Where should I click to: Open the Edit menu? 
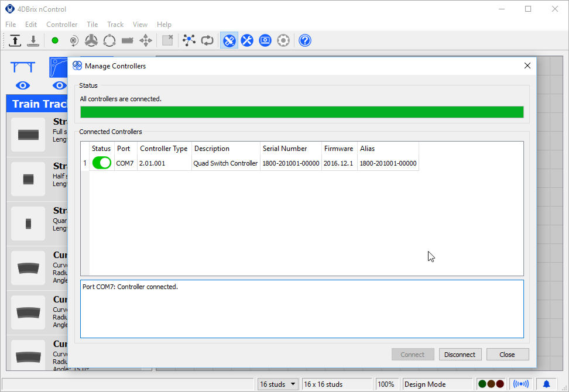click(31, 25)
